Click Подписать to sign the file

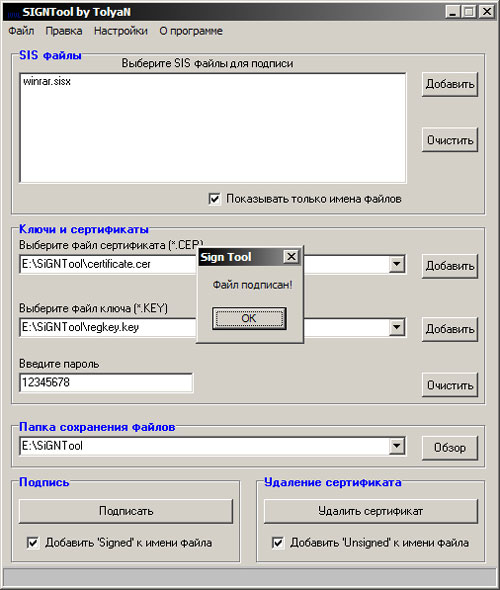tap(126, 511)
